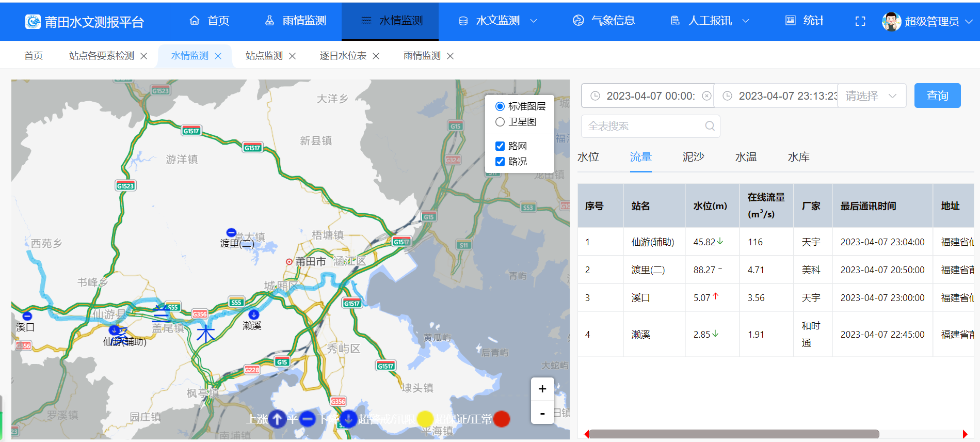Close the 站点各要素检测 tab
The image size is (980, 442).
[x=144, y=56]
